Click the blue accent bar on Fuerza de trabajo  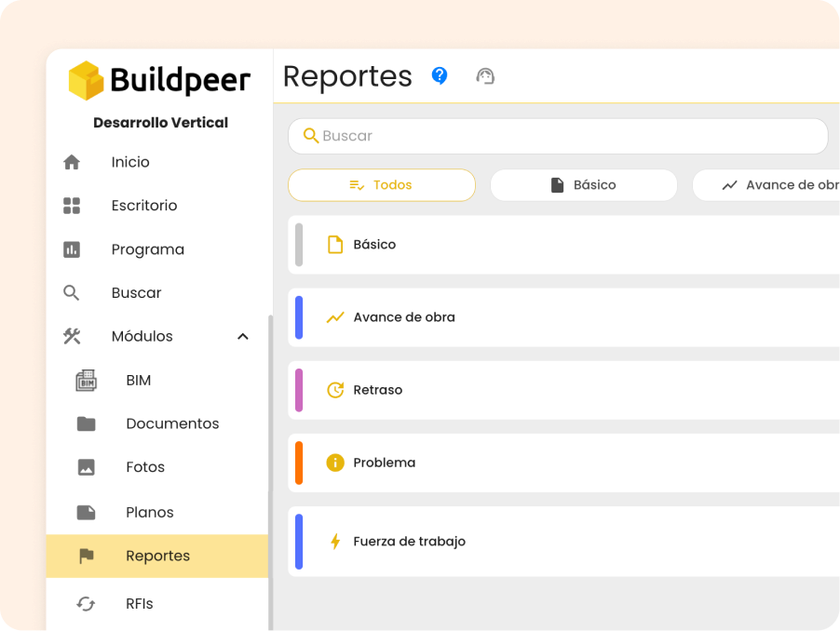coord(300,542)
